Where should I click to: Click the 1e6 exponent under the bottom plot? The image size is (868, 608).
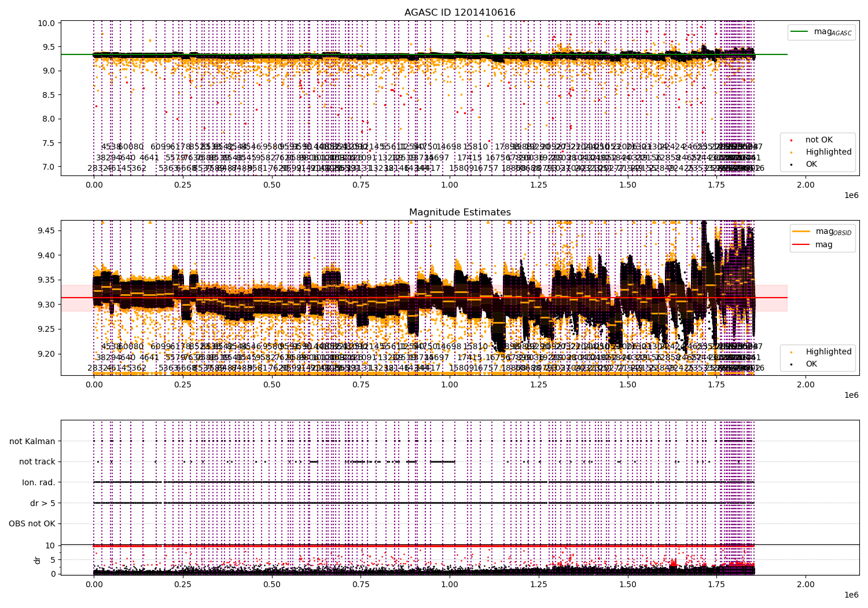click(851, 595)
